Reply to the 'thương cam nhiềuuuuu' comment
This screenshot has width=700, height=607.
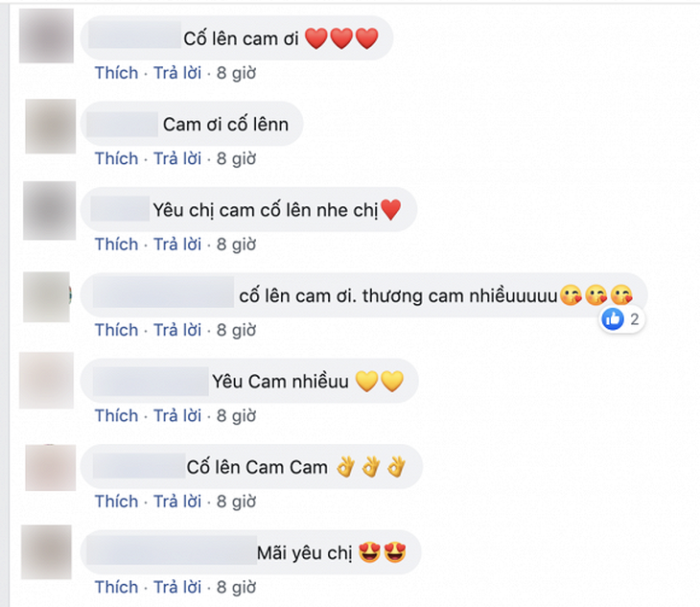point(177,330)
